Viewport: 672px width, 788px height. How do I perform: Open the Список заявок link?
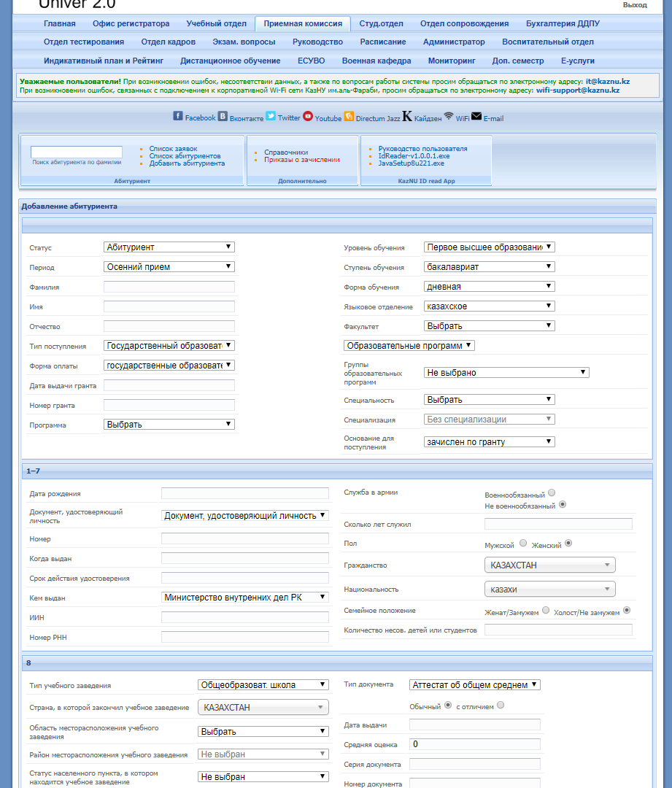point(174,149)
